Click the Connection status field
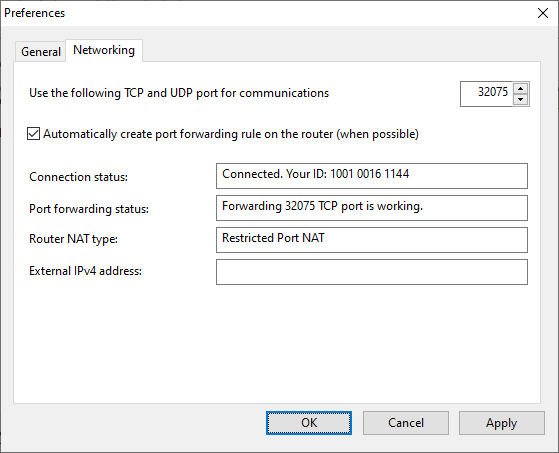 [x=371, y=176]
